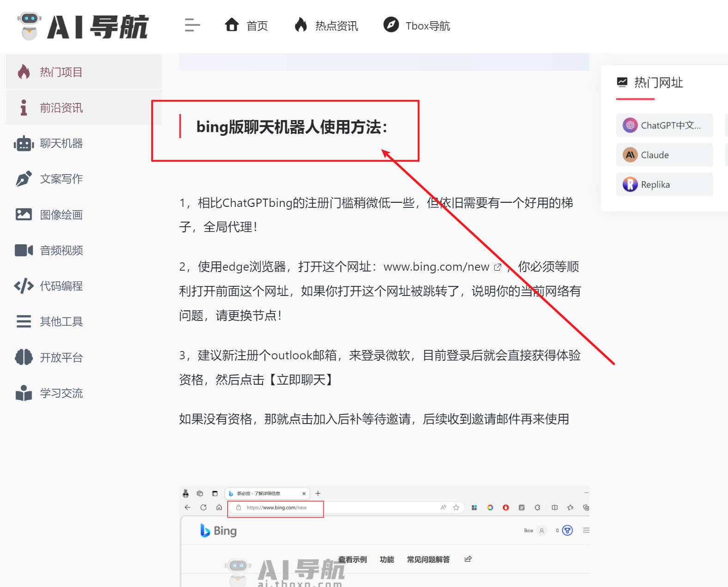Click external-link icon after bing.com/new
728x587 pixels.
(497, 267)
